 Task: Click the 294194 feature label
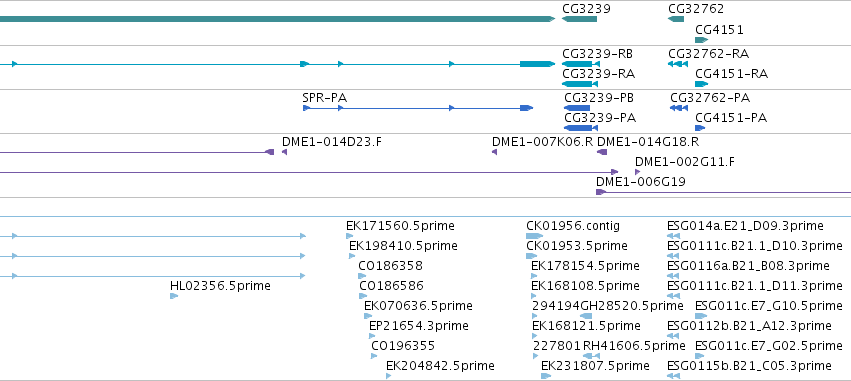[x=556, y=306]
